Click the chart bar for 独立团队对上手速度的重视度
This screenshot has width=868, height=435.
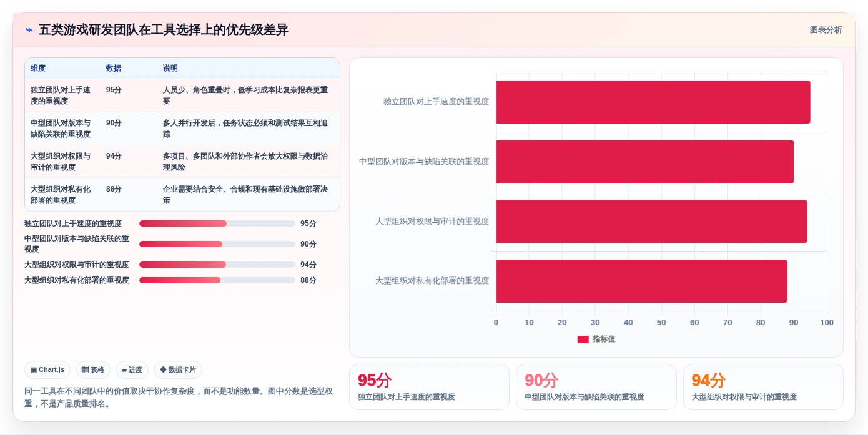click(653, 102)
